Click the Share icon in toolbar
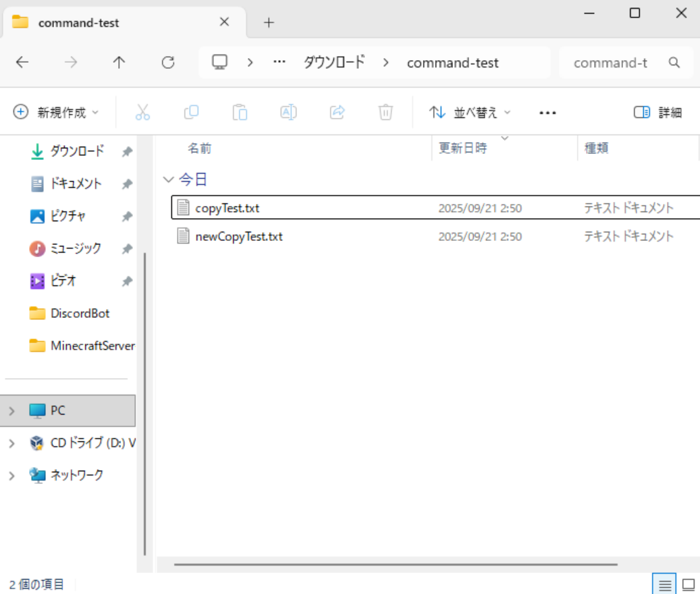The image size is (700, 594). 337,113
